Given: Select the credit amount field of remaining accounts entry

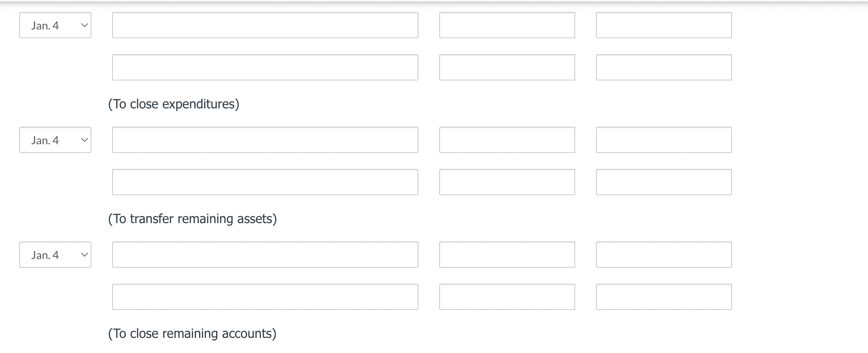Looking at the screenshot, I should pyautogui.click(x=663, y=296).
